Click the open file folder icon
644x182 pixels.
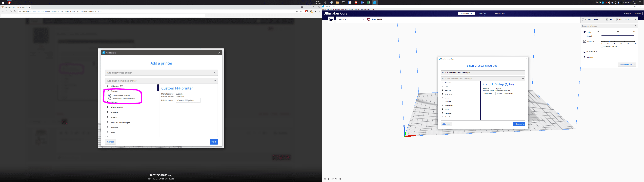(x=331, y=20)
